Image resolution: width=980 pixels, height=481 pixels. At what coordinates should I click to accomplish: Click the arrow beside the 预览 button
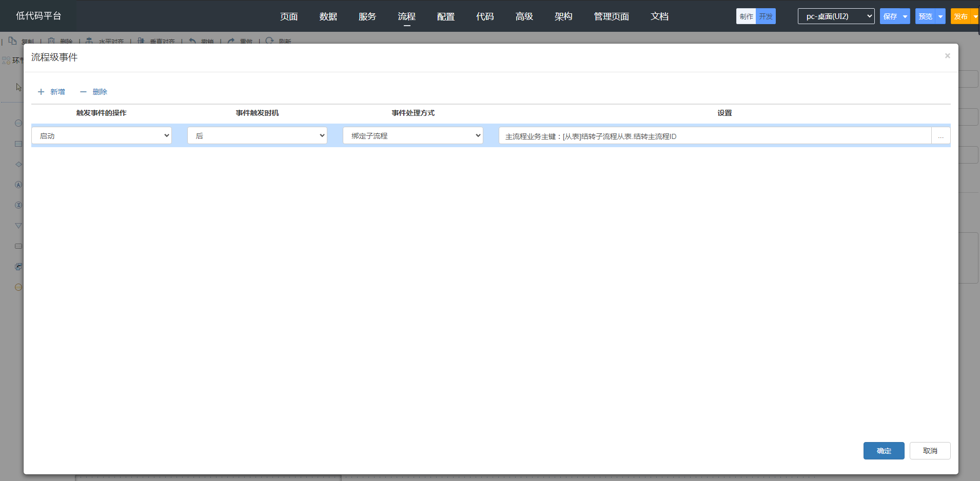(940, 16)
